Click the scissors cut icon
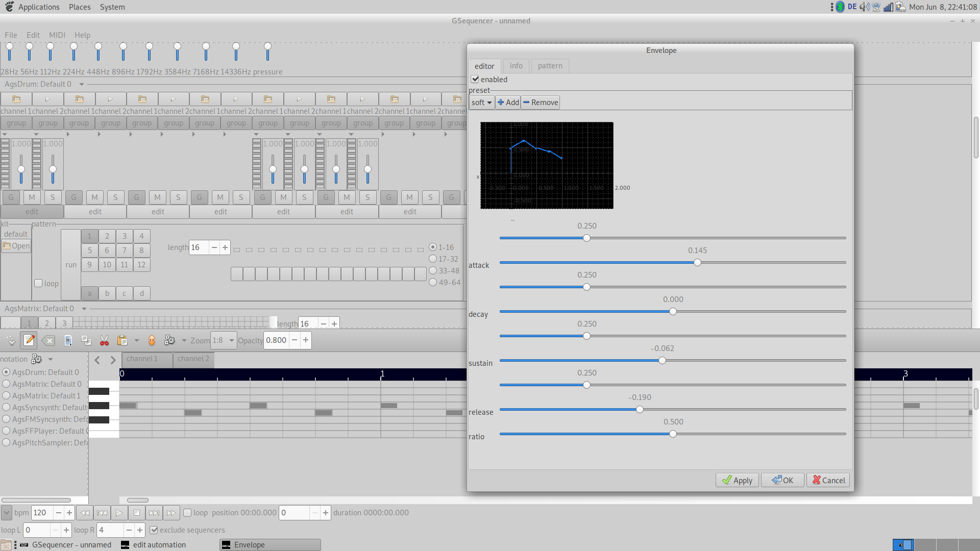The width and height of the screenshot is (980, 551). [104, 340]
